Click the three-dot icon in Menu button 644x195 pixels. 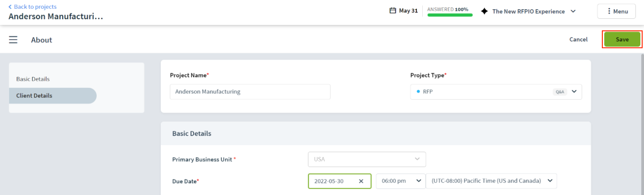coord(609,11)
